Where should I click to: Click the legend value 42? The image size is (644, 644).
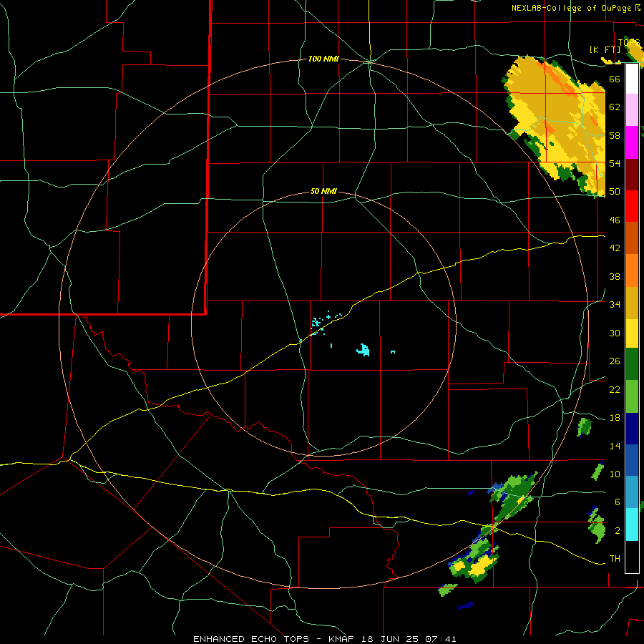615,248
